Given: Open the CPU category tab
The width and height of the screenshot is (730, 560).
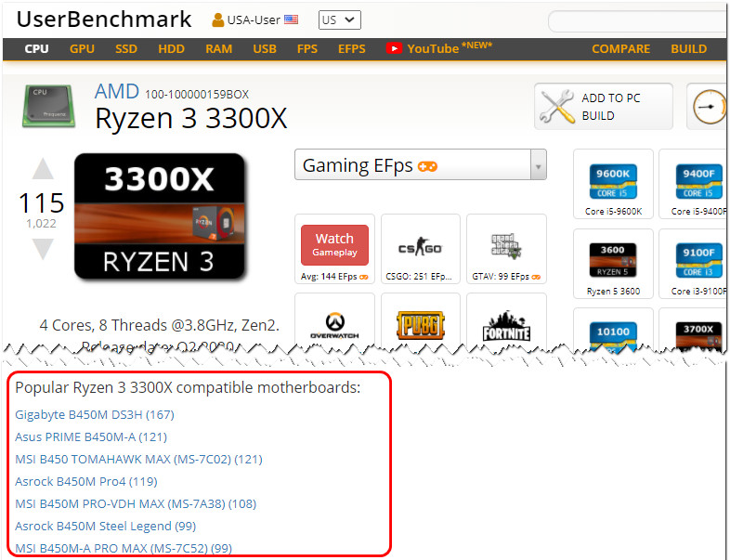Looking at the screenshot, I should tap(36, 49).
